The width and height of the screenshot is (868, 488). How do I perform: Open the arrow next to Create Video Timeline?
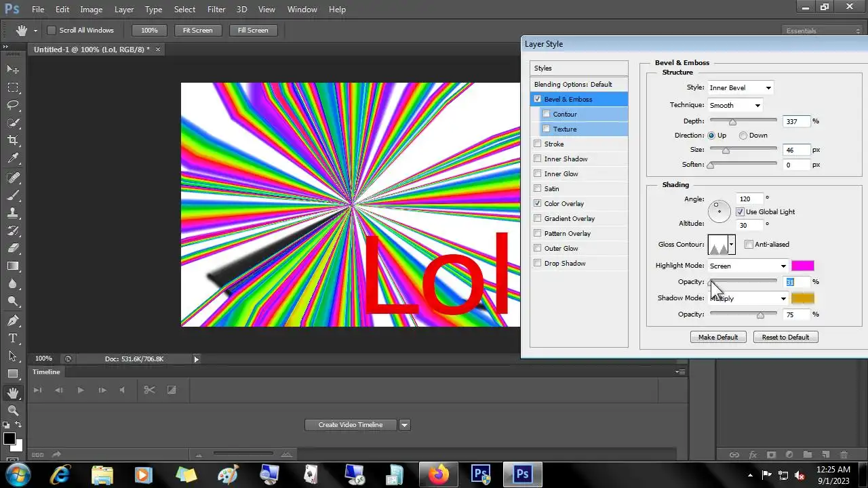click(405, 425)
